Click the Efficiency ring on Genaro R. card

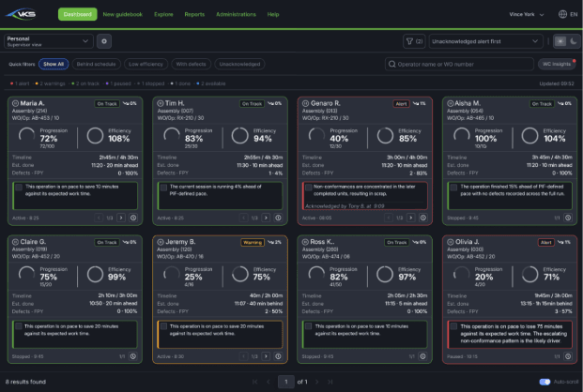tap(385, 136)
